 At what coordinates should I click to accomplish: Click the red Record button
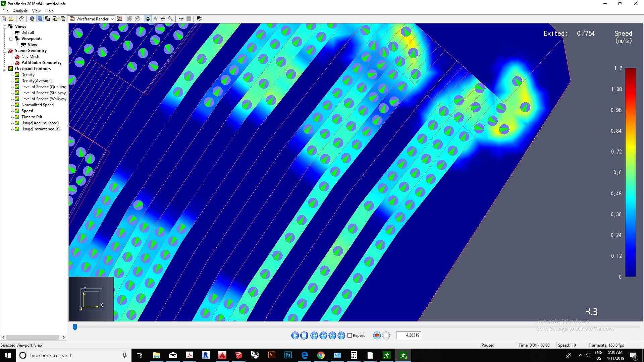(x=377, y=336)
